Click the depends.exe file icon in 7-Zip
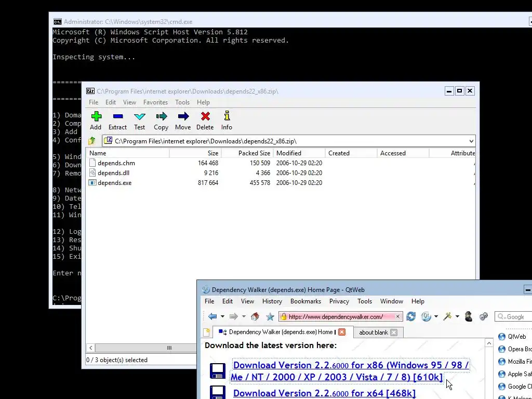Viewport: 532px width, 399px height. [92, 182]
